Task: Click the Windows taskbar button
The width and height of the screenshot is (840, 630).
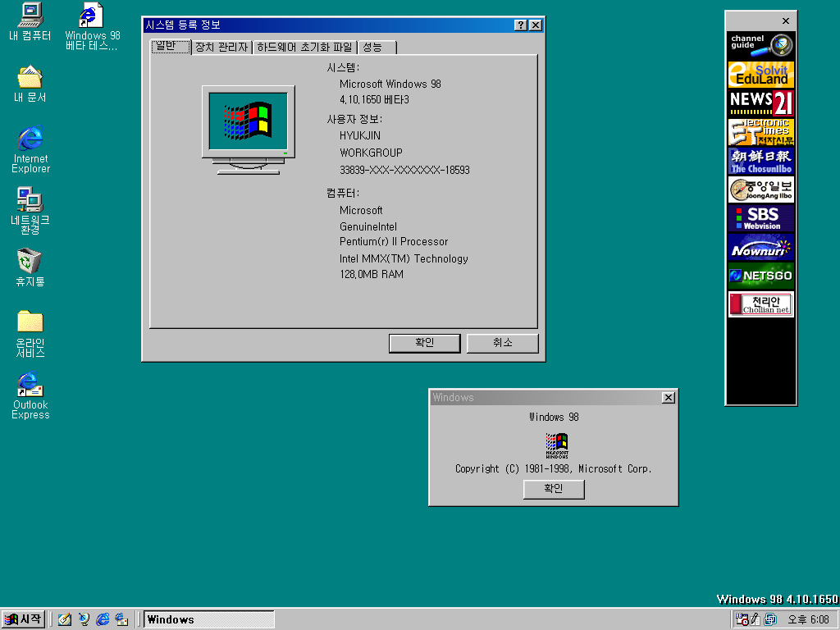Action: coord(209,619)
